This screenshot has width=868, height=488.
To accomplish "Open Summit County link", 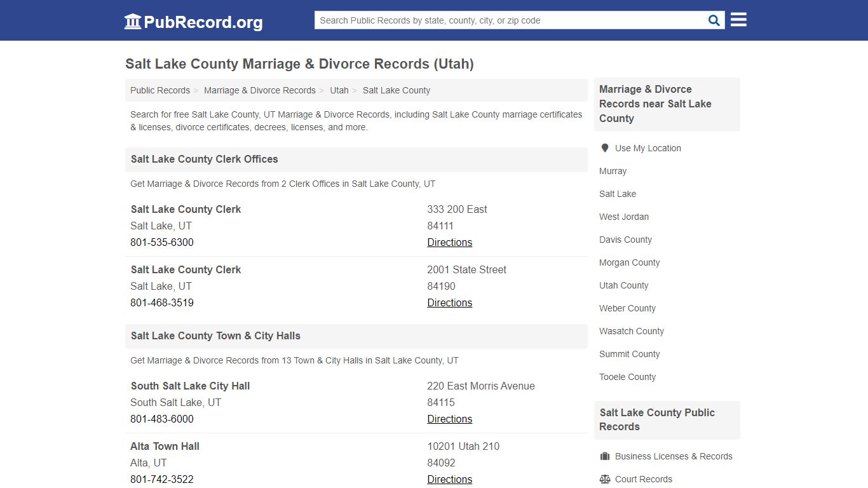I will 630,354.
